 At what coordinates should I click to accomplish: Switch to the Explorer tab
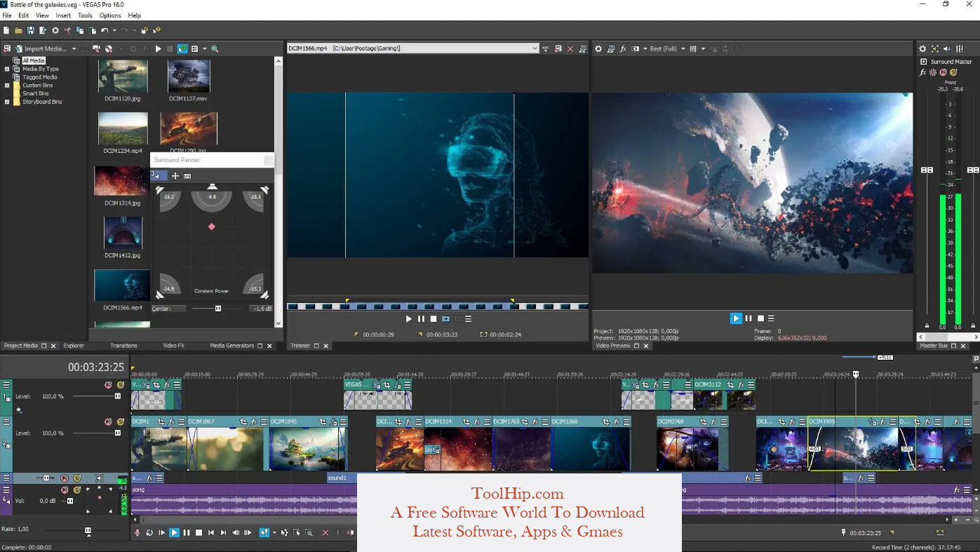click(x=74, y=346)
